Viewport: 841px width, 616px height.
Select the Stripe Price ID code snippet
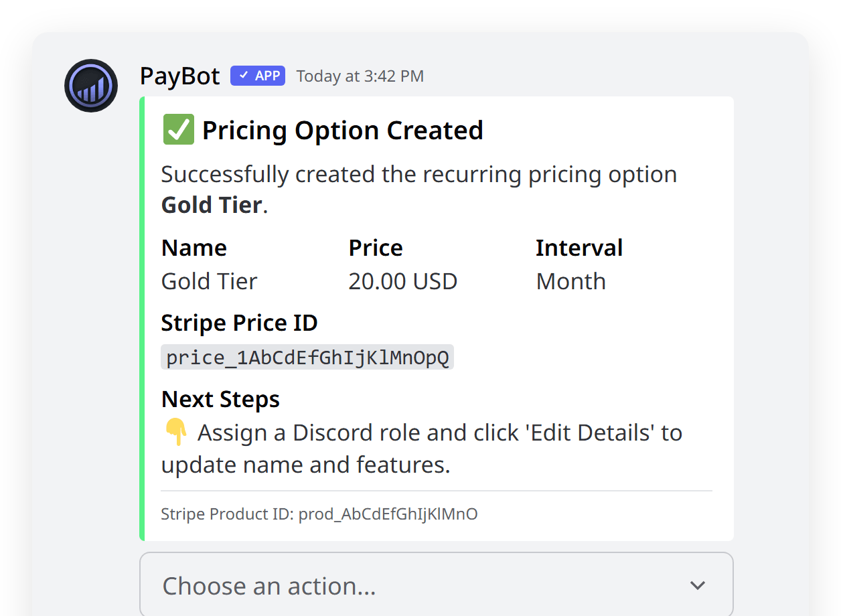(307, 356)
